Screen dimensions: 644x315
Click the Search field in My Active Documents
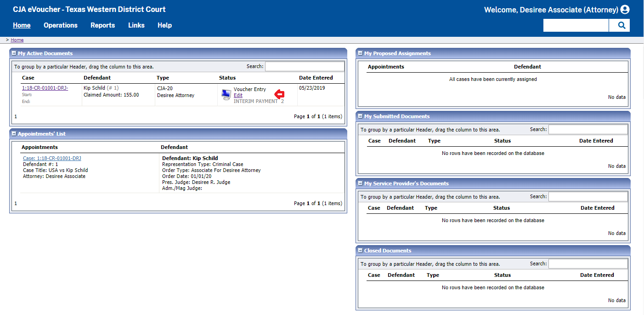(305, 66)
